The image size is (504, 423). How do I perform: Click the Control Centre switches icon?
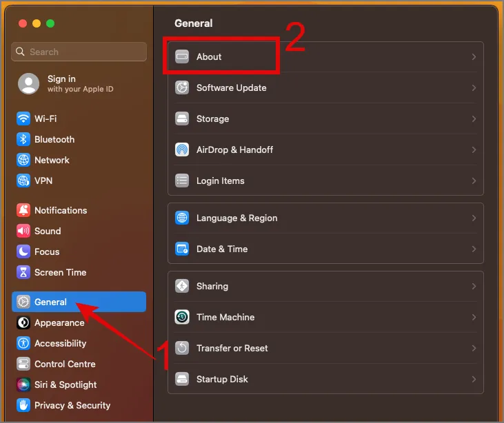pos(23,364)
